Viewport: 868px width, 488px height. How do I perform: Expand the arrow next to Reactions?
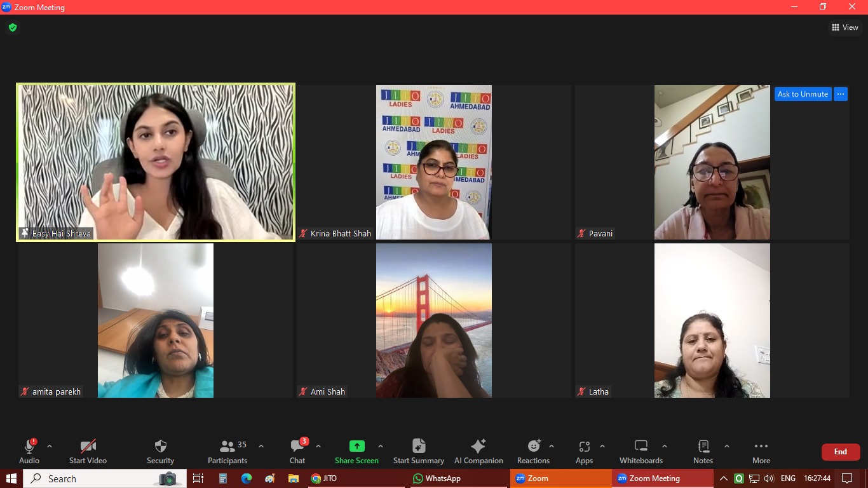click(x=552, y=446)
